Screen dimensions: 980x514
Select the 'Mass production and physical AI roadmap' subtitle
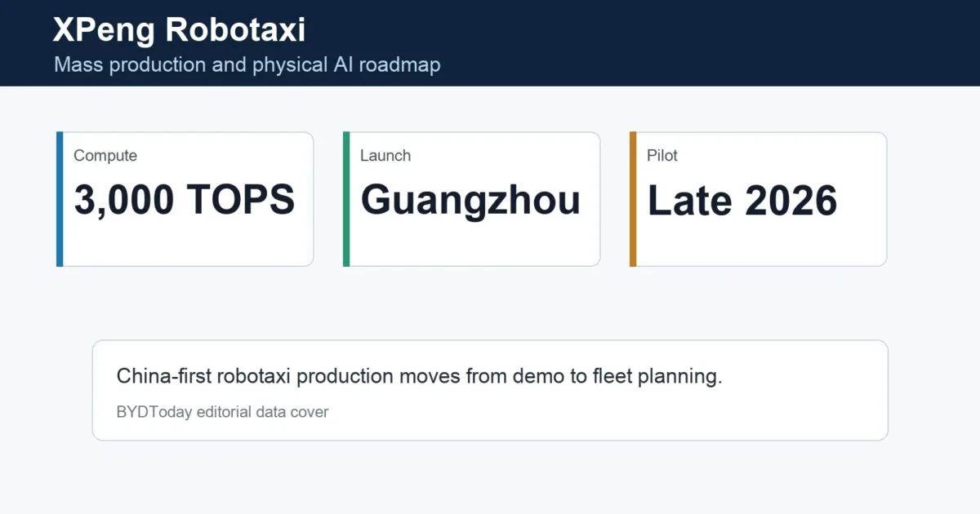point(247,64)
